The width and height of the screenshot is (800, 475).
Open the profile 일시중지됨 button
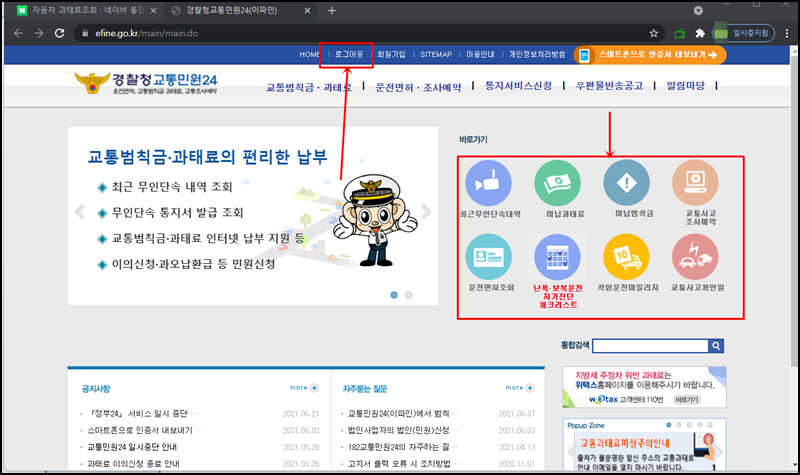click(x=743, y=33)
